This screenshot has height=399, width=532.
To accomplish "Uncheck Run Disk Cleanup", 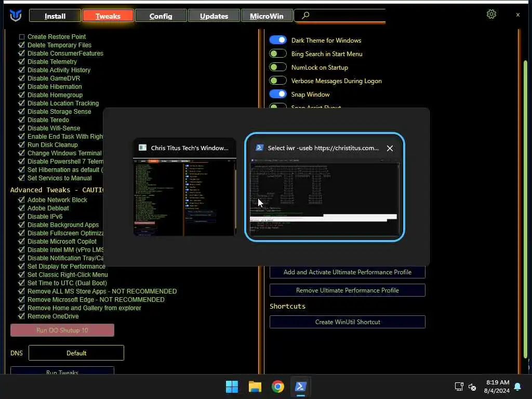I will coord(22,144).
